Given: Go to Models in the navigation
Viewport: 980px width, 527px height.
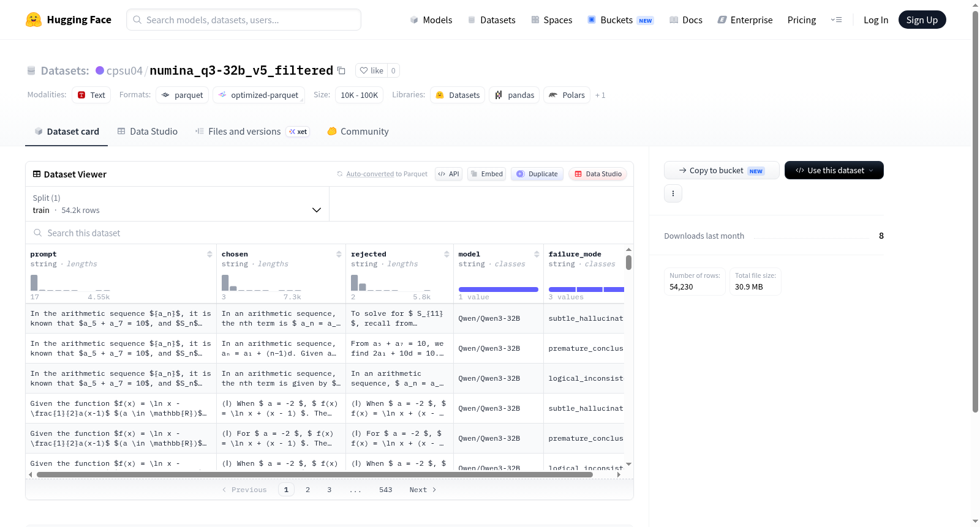Looking at the screenshot, I should (431, 20).
